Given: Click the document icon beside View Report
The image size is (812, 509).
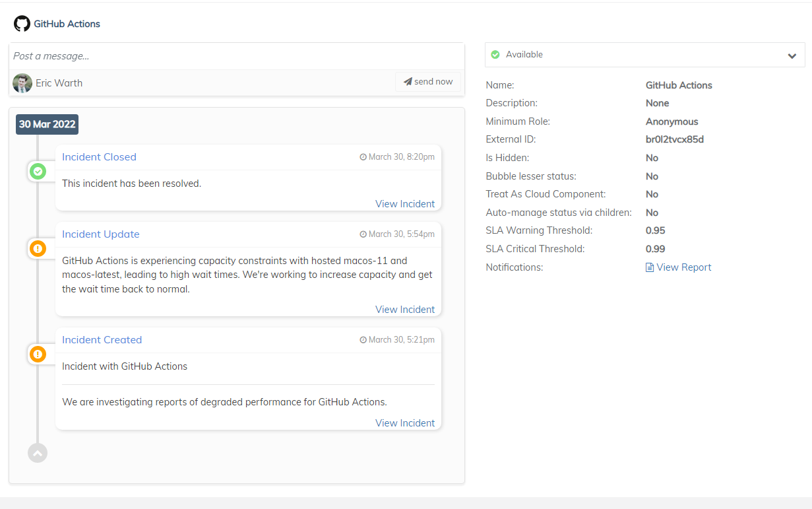Looking at the screenshot, I should click(x=650, y=267).
